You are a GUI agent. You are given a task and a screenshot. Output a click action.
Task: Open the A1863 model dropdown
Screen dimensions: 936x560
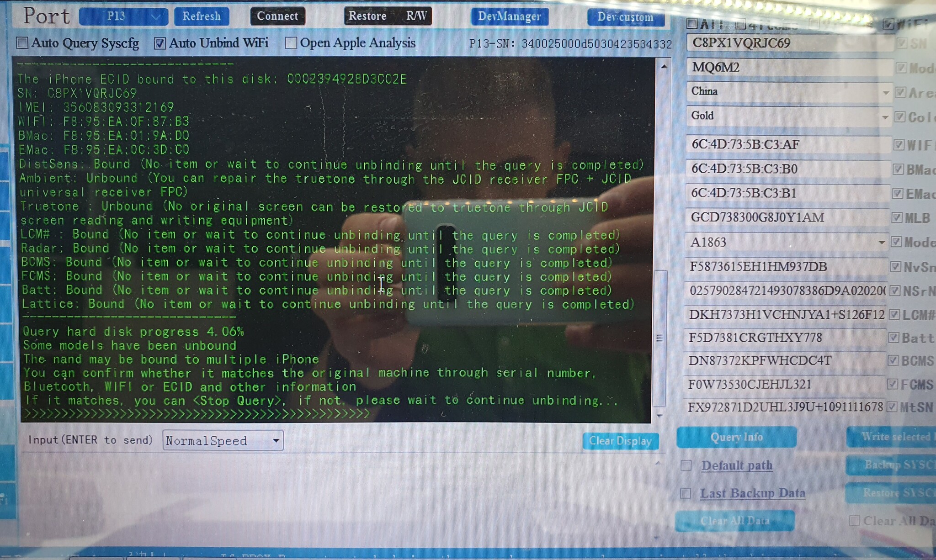point(787,242)
